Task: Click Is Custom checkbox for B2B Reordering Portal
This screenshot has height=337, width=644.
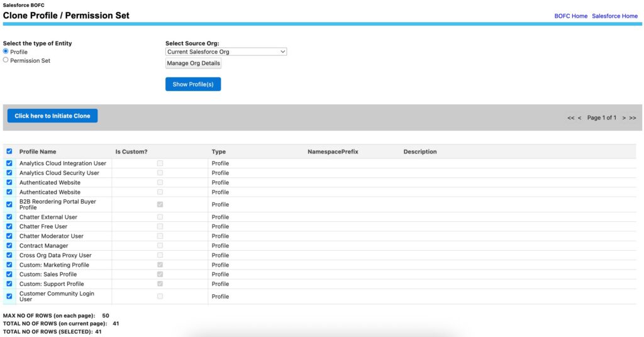Action: tap(160, 204)
